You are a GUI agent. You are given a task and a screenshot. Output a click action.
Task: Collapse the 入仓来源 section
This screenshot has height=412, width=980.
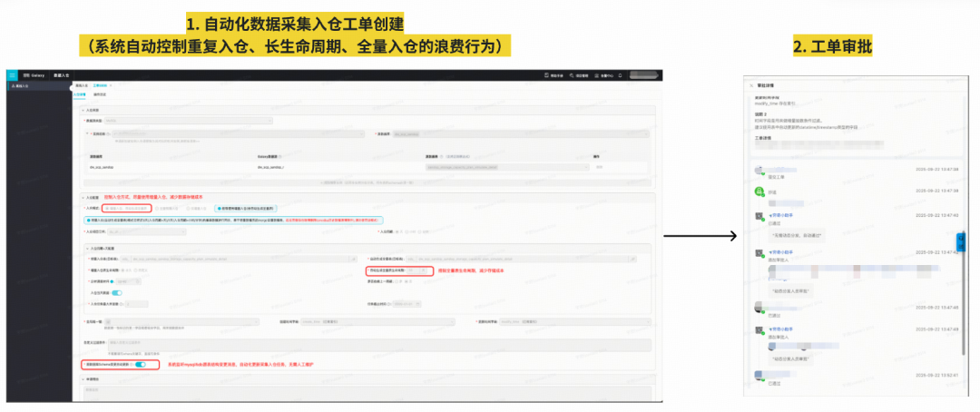(83, 110)
